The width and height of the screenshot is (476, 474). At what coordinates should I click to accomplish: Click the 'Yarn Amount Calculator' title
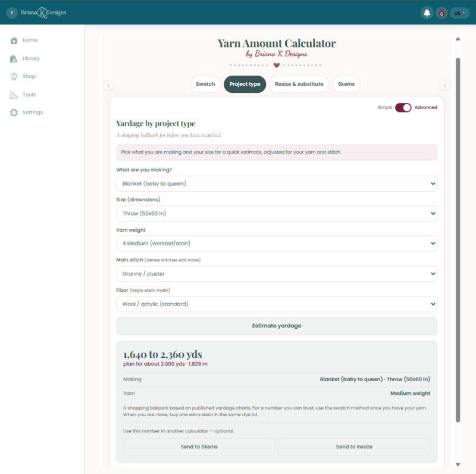[277, 43]
